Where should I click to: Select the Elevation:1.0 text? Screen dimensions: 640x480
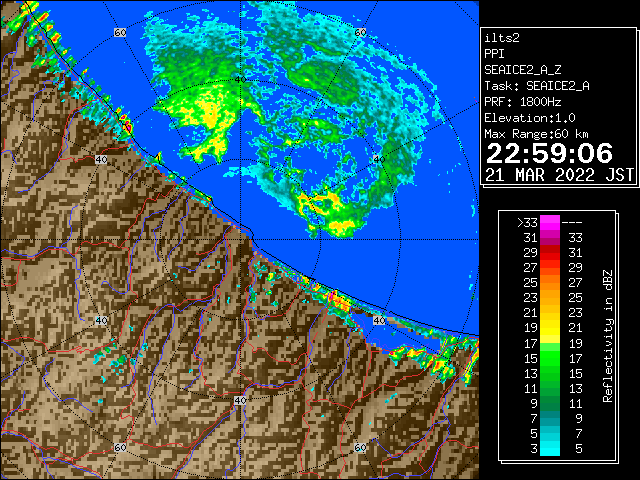(530, 118)
